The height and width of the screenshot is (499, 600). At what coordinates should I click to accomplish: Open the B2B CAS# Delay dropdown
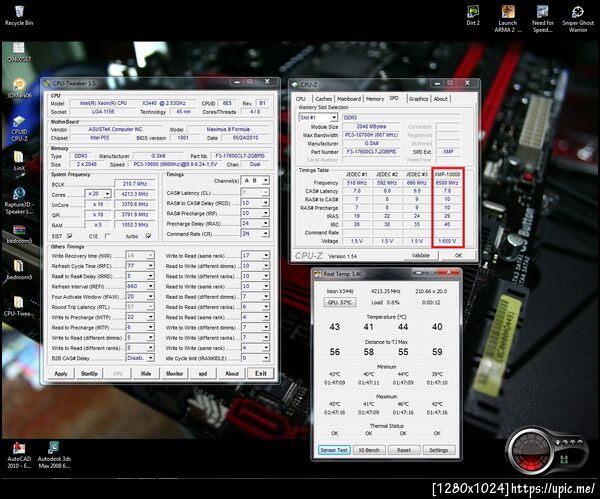pyautogui.click(x=140, y=358)
